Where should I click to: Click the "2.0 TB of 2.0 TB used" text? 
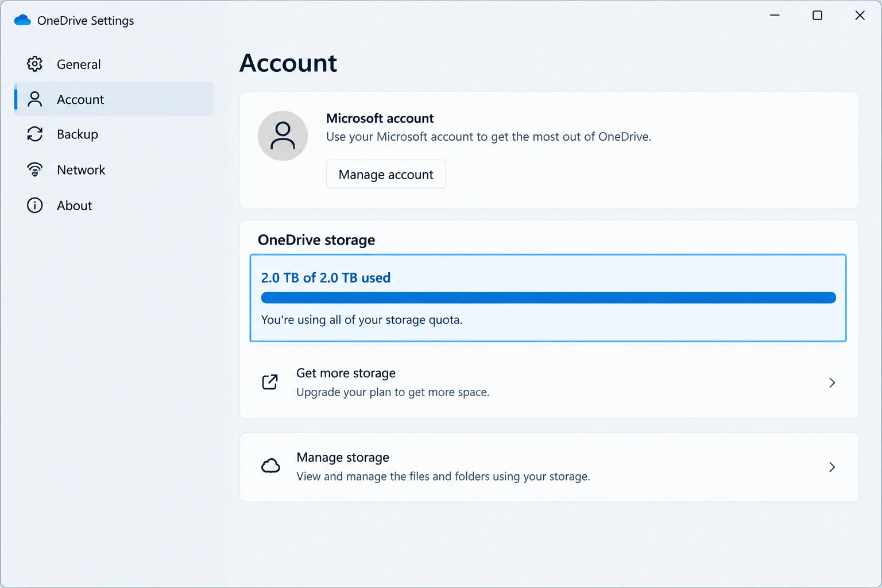pyautogui.click(x=326, y=278)
